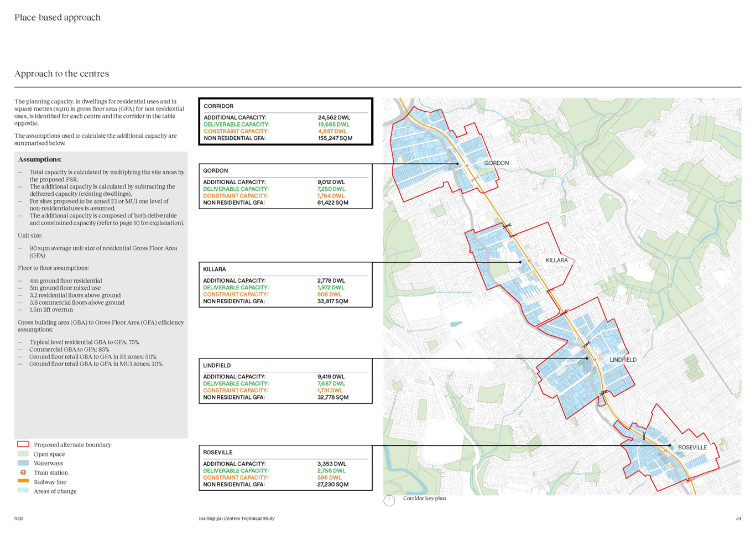Click the 'Approach to the centres' heading
Viewport: 756px width, 535px height.
[62, 74]
